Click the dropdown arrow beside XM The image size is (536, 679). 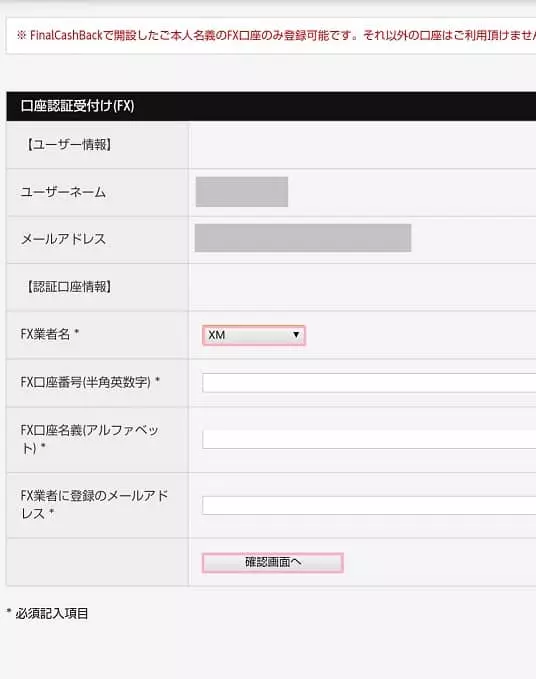[x=296, y=335]
